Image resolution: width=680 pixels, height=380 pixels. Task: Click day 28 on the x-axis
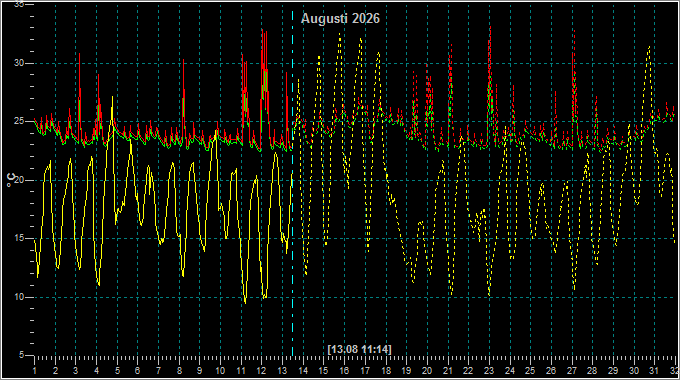592,371
